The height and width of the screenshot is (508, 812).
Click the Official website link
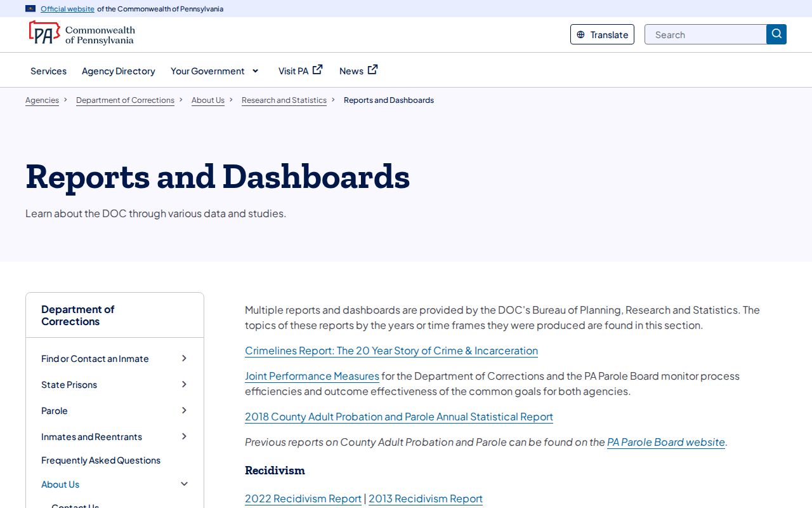pos(67,9)
